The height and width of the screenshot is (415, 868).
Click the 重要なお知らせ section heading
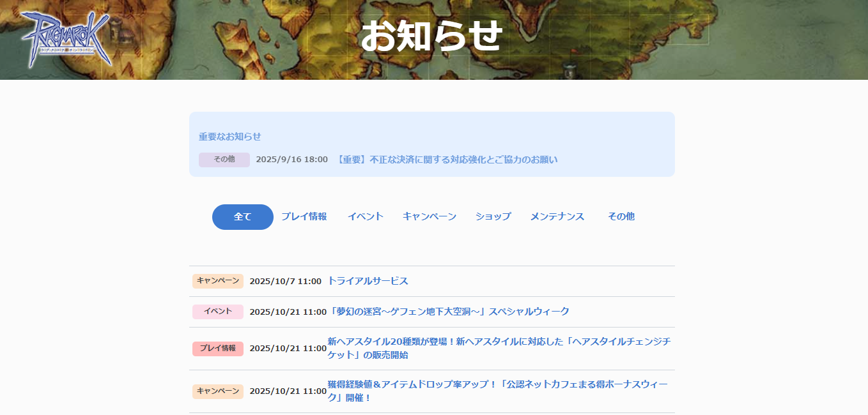[x=230, y=137]
